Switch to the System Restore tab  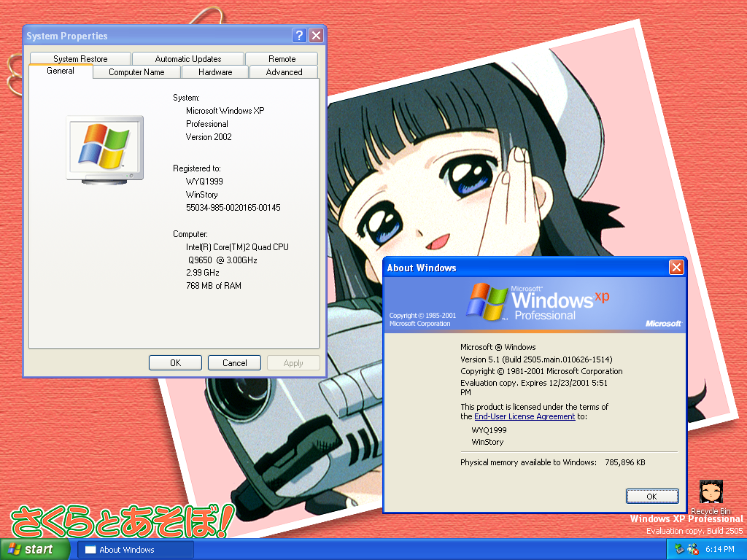tap(80, 58)
